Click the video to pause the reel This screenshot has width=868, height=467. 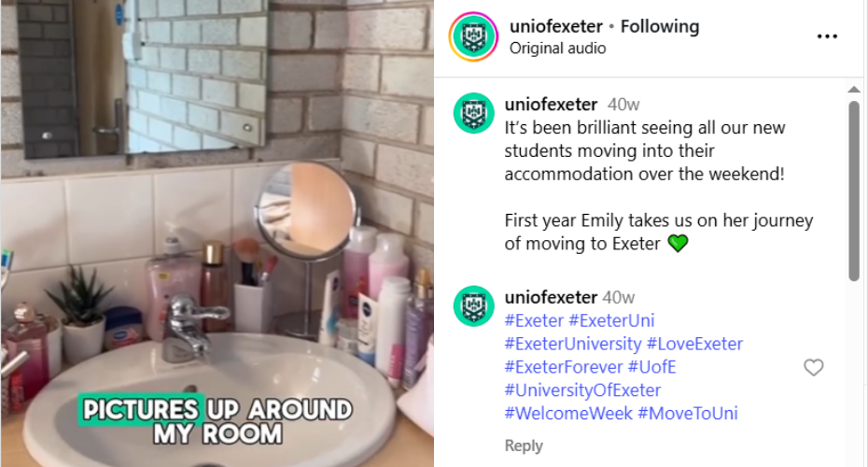click(217, 233)
